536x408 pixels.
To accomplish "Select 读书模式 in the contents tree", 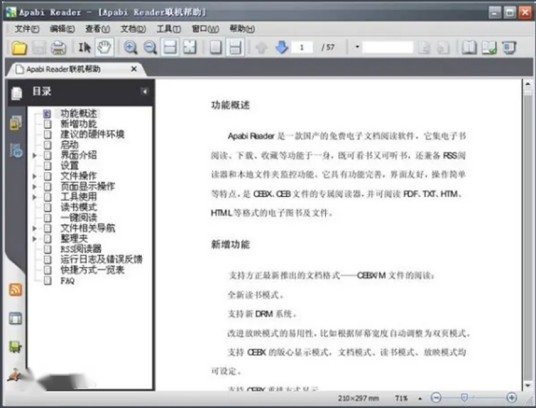I will pos(79,207).
